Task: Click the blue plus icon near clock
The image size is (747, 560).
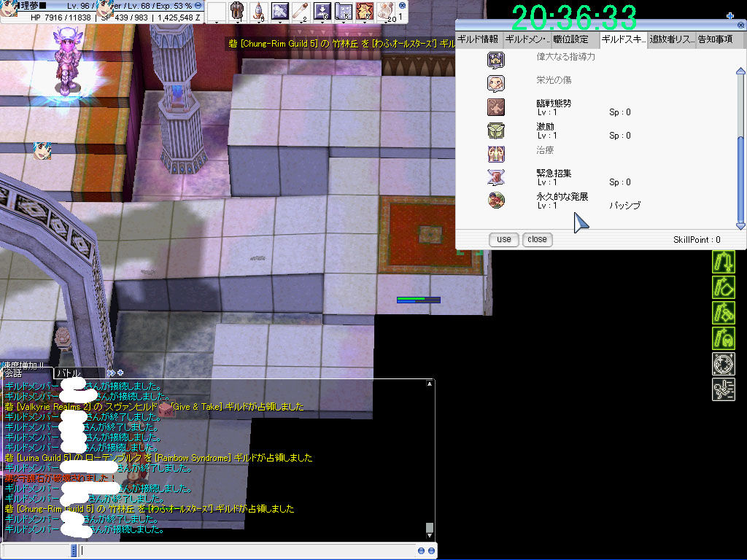Action: point(729,16)
